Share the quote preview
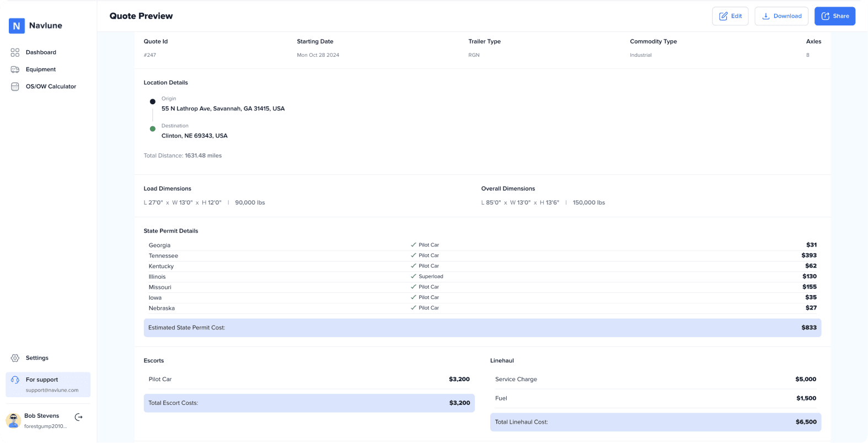Viewport: 868px width, 443px height. tap(835, 16)
